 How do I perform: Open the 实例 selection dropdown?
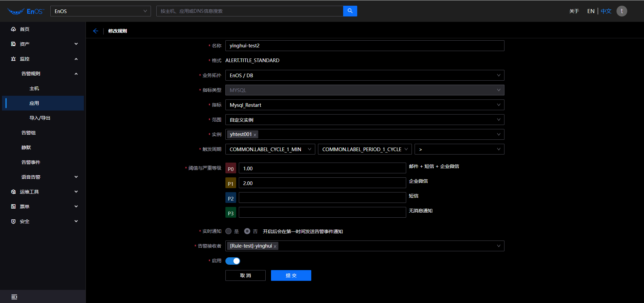[x=365, y=134]
